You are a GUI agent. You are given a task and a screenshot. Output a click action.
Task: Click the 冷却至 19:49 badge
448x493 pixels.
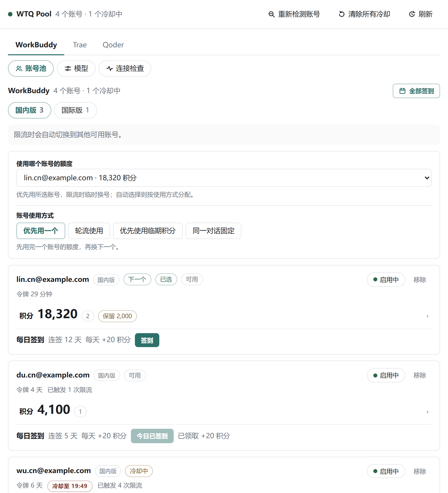(x=70, y=486)
